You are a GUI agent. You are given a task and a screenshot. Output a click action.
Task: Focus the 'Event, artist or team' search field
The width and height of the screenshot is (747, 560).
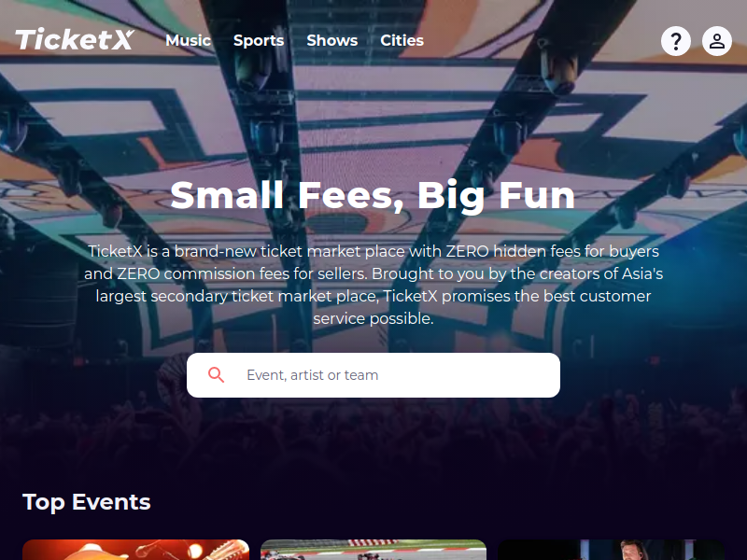click(373, 375)
